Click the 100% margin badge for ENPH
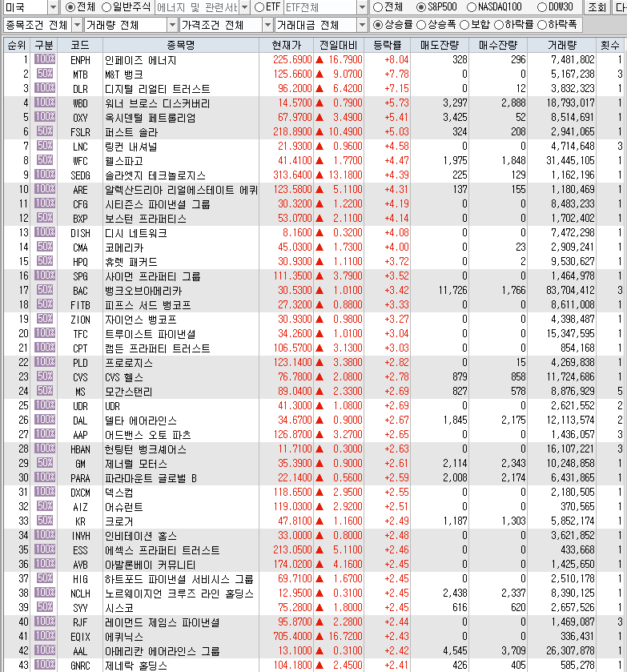This screenshot has width=627, height=672. point(45,59)
